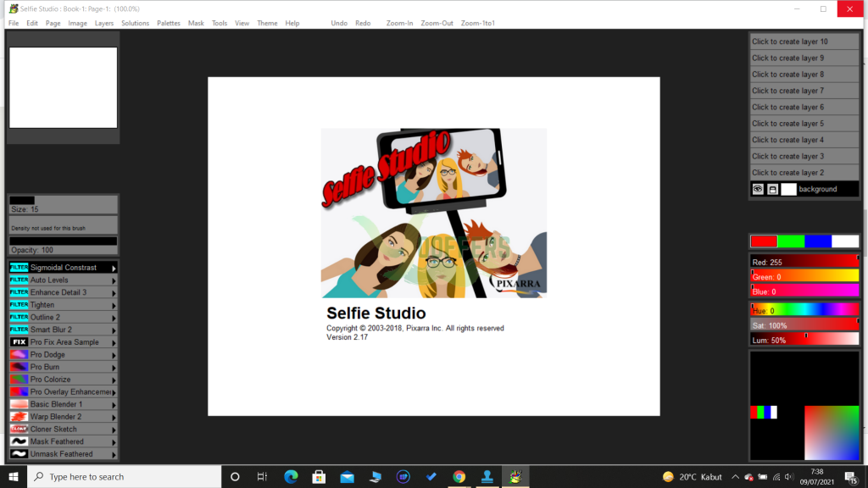Open the Solutions menu
The image size is (868, 488).
[x=135, y=23]
